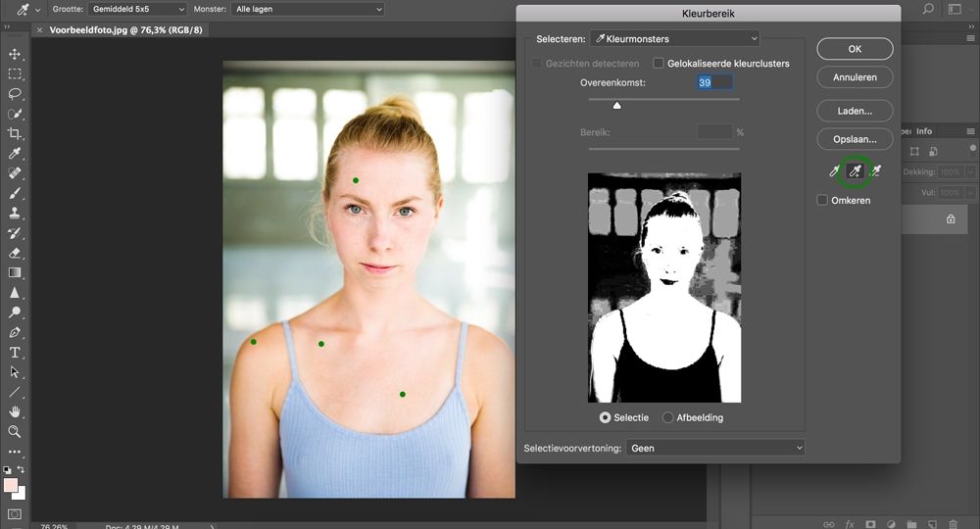Open the Monster Alle lagen dropdown
The width and height of the screenshot is (980, 529).
tap(307, 10)
